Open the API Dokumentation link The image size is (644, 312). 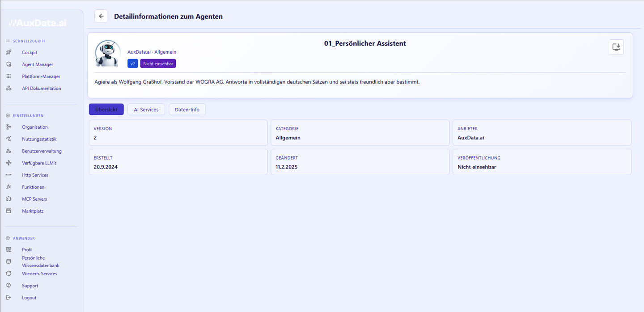42,89
